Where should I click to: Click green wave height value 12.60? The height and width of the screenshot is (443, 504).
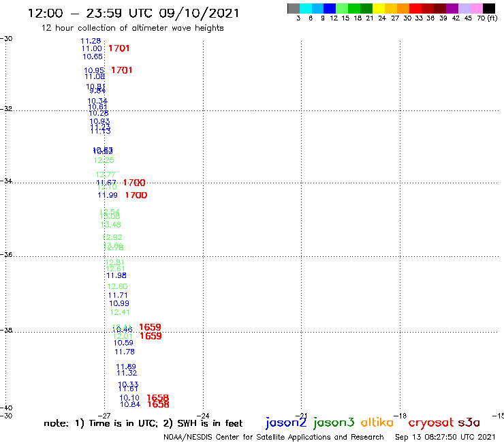(117, 286)
